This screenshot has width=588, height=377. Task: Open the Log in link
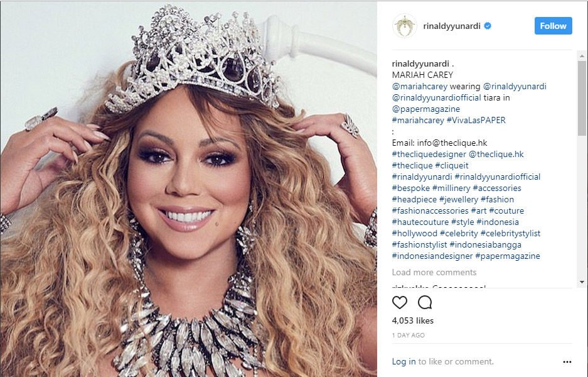(x=404, y=361)
